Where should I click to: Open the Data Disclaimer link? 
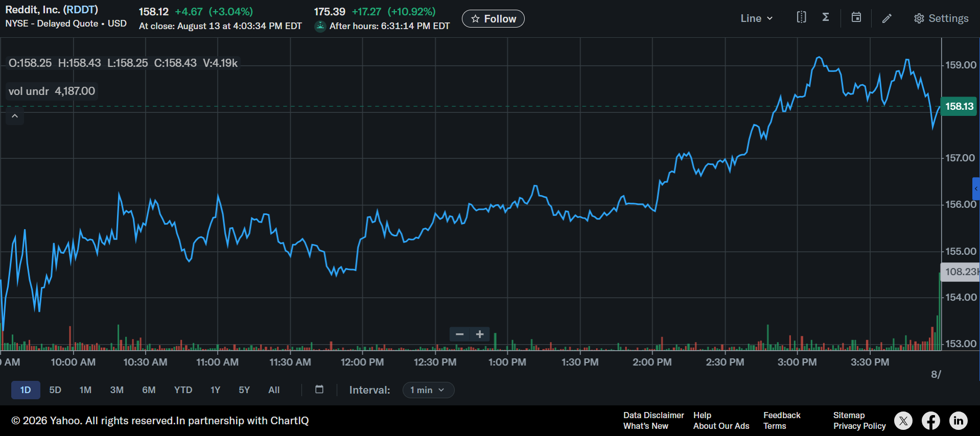coord(654,415)
